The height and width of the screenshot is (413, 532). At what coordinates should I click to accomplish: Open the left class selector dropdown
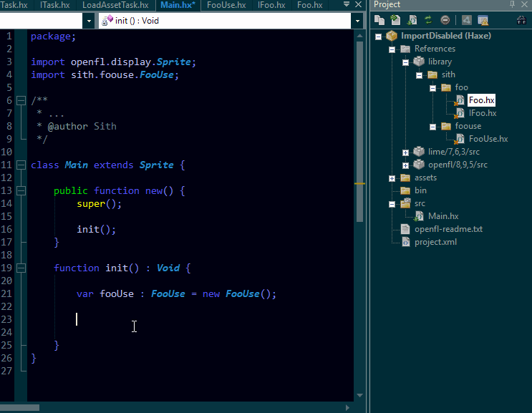click(89, 21)
